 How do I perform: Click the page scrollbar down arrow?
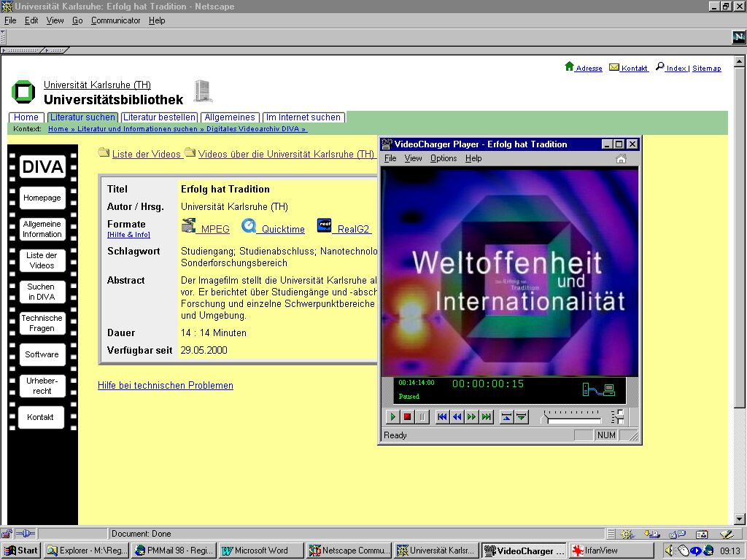(740, 519)
